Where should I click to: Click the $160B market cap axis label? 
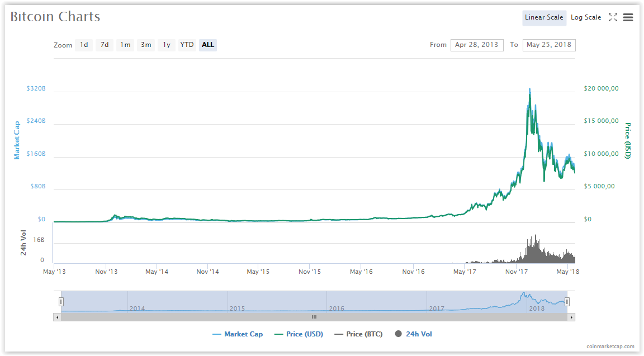[x=36, y=154]
